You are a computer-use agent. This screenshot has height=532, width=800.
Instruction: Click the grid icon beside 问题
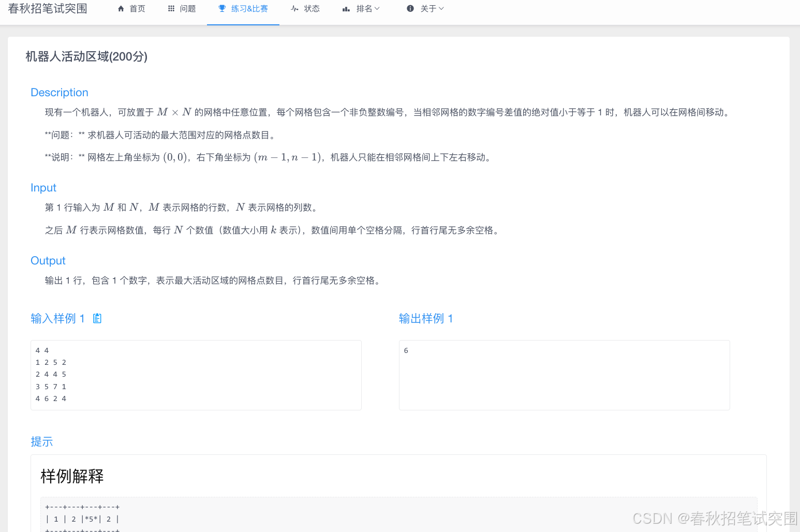click(171, 9)
